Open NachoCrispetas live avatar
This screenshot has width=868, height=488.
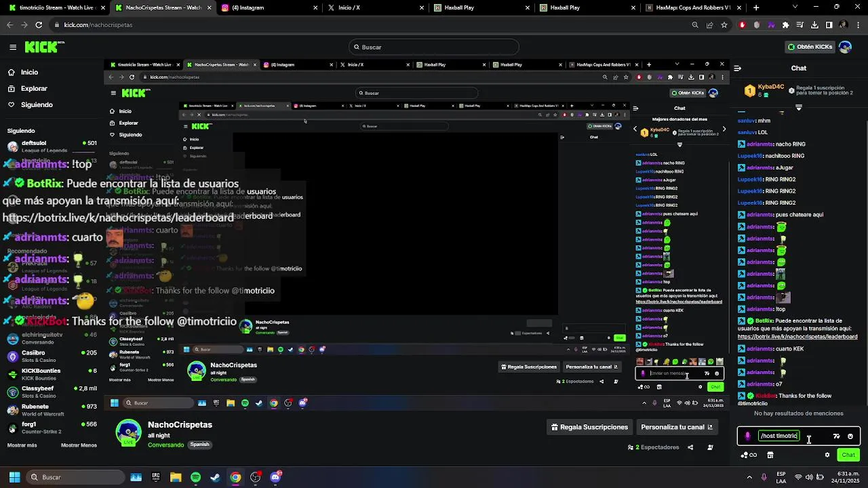pyautogui.click(x=128, y=432)
